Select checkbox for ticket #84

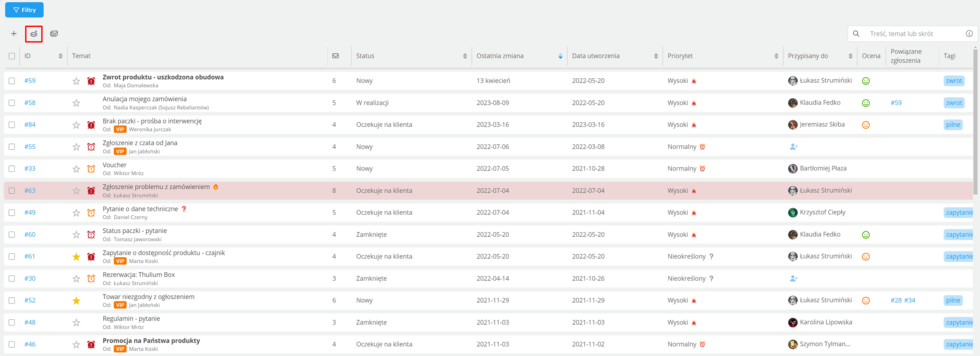coord(12,125)
